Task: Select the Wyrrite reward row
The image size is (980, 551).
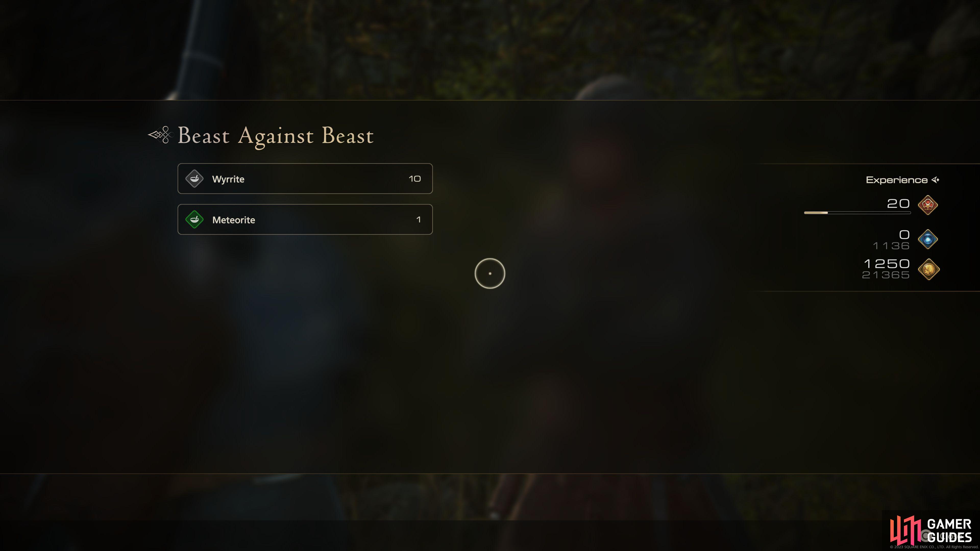Action: pyautogui.click(x=305, y=179)
